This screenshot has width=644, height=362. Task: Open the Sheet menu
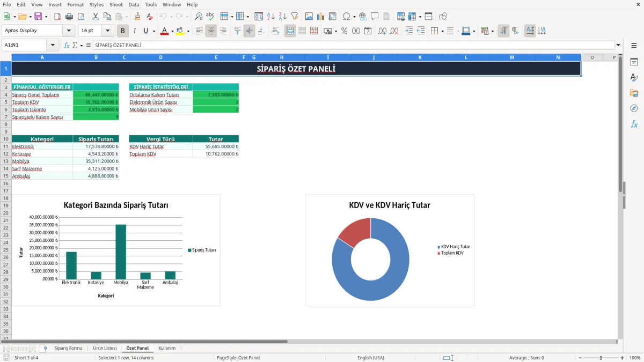click(x=116, y=4)
